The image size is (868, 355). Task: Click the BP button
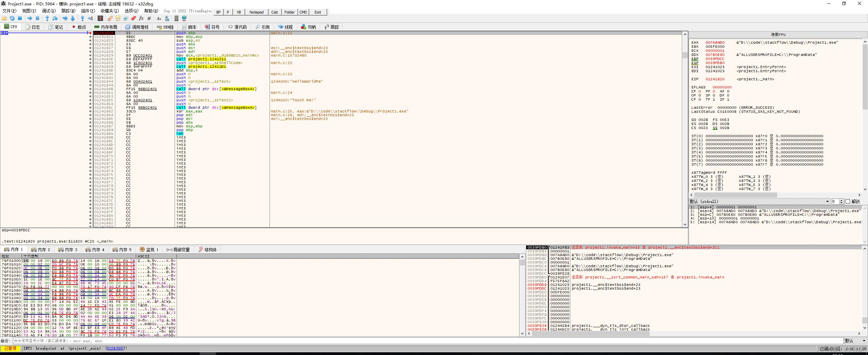(218, 12)
